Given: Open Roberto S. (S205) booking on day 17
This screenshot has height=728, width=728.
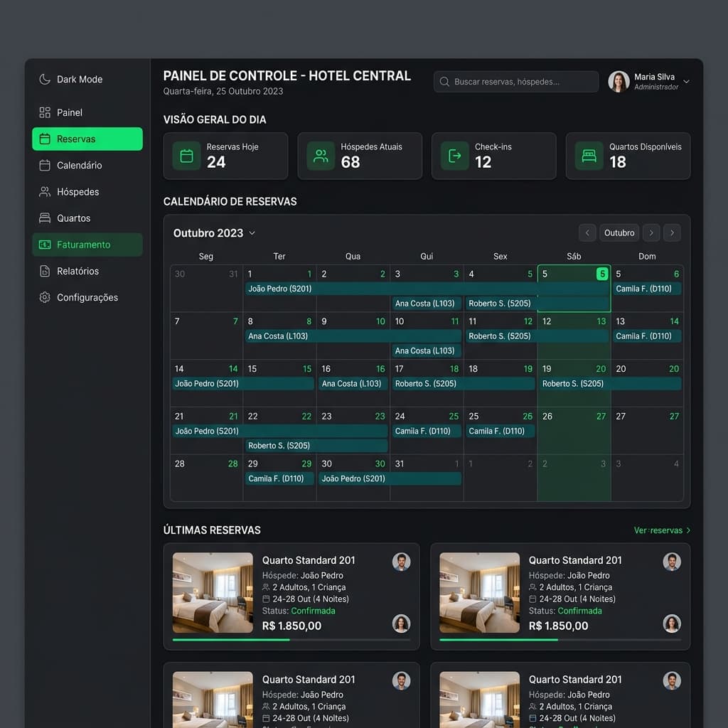Looking at the screenshot, I should (x=464, y=383).
